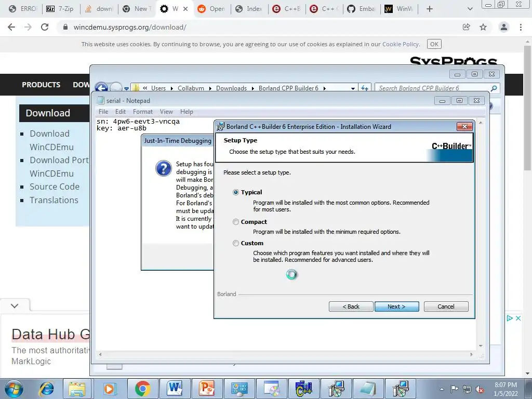The image size is (532, 399).
Task: Collapse the ad panel chevron
Action: click(15, 305)
